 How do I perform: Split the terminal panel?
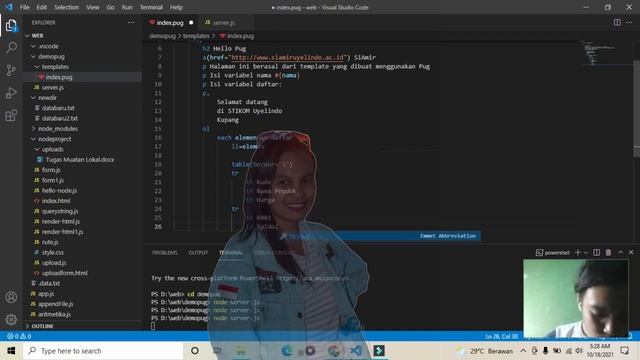tap(596, 253)
